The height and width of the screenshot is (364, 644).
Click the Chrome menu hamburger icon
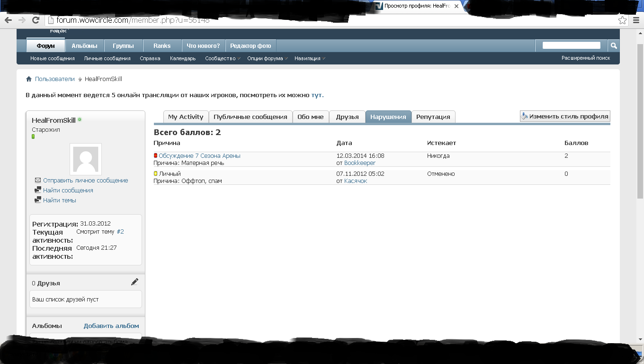tap(635, 20)
